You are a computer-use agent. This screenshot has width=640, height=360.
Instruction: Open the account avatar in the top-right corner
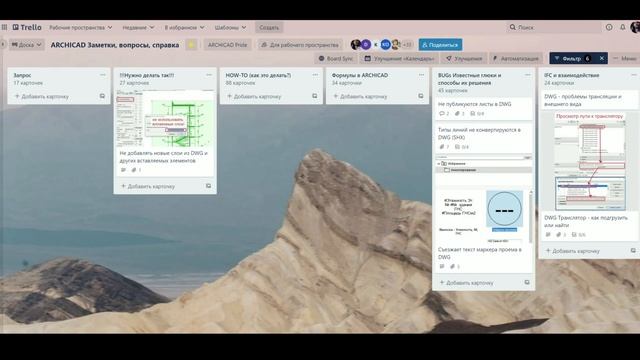tap(635, 27)
